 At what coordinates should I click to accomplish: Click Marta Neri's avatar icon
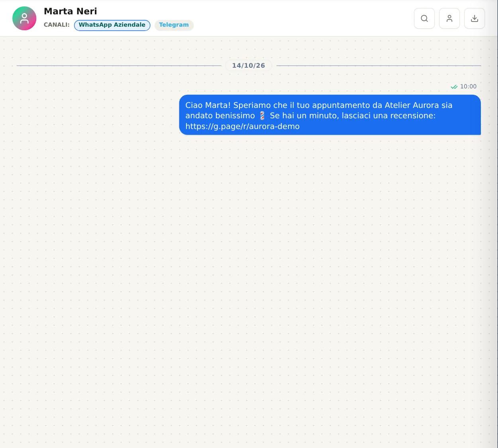(x=24, y=18)
